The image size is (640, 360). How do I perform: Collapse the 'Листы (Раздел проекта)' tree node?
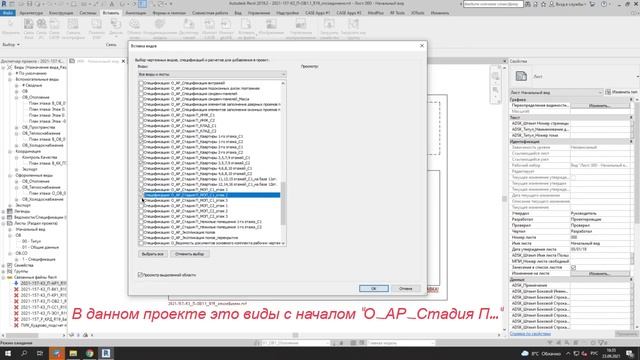(4, 223)
